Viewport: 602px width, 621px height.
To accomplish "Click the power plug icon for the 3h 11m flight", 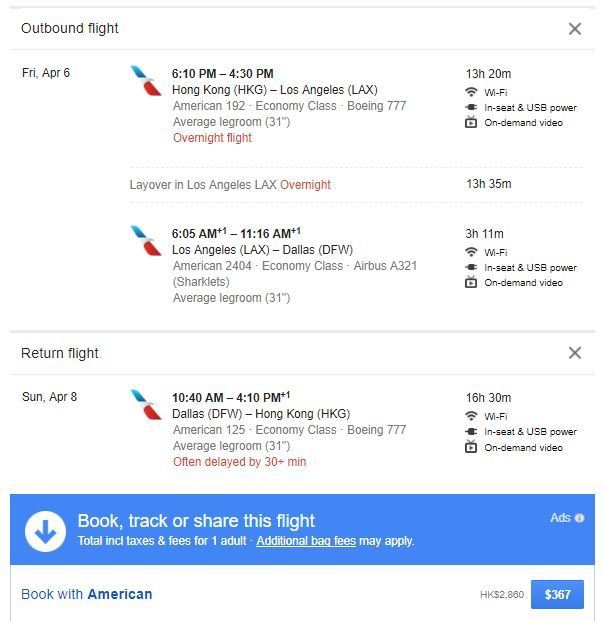I will pos(471,268).
